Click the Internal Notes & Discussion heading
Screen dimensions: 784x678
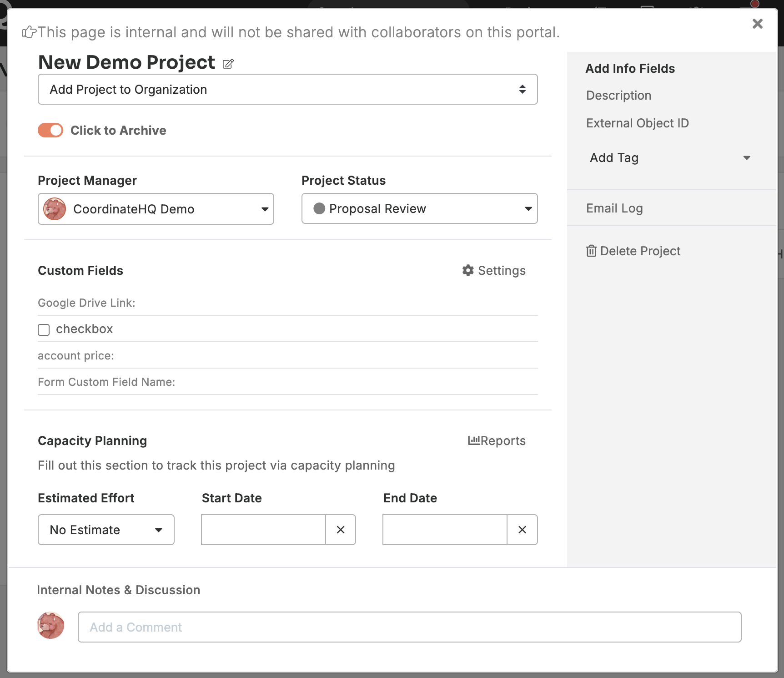click(118, 590)
